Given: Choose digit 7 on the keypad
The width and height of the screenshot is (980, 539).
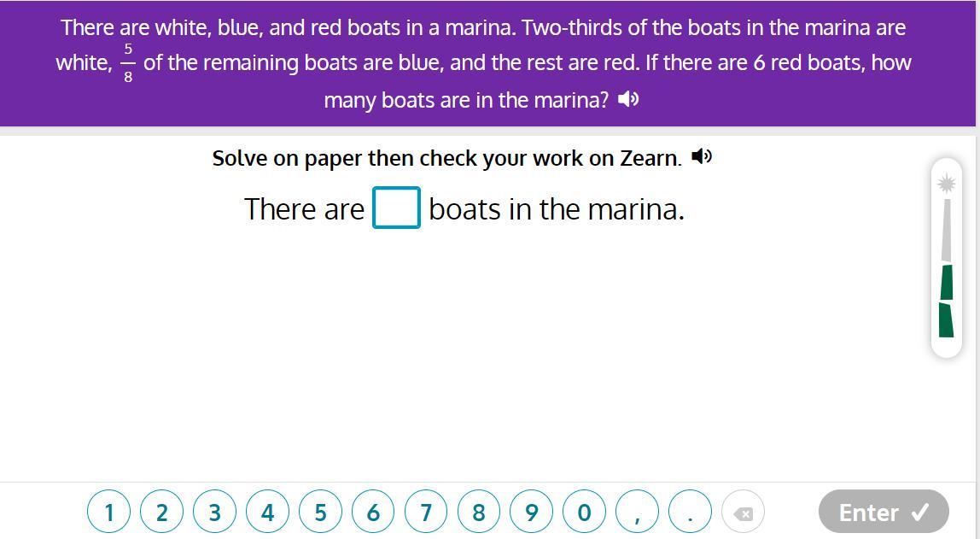Looking at the screenshot, I should tap(426, 513).
